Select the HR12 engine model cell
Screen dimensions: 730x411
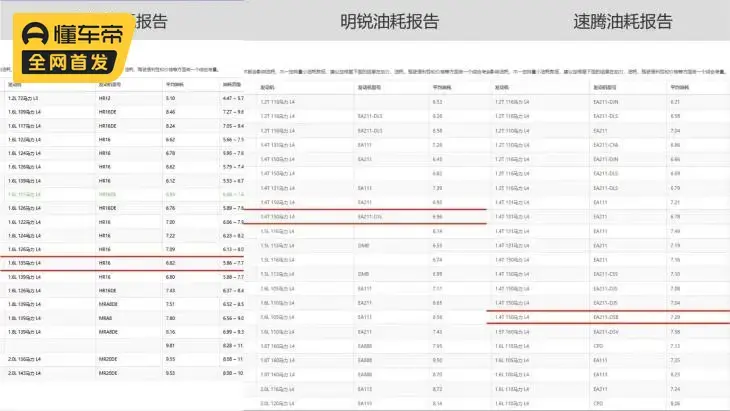click(x=104, y=98)
